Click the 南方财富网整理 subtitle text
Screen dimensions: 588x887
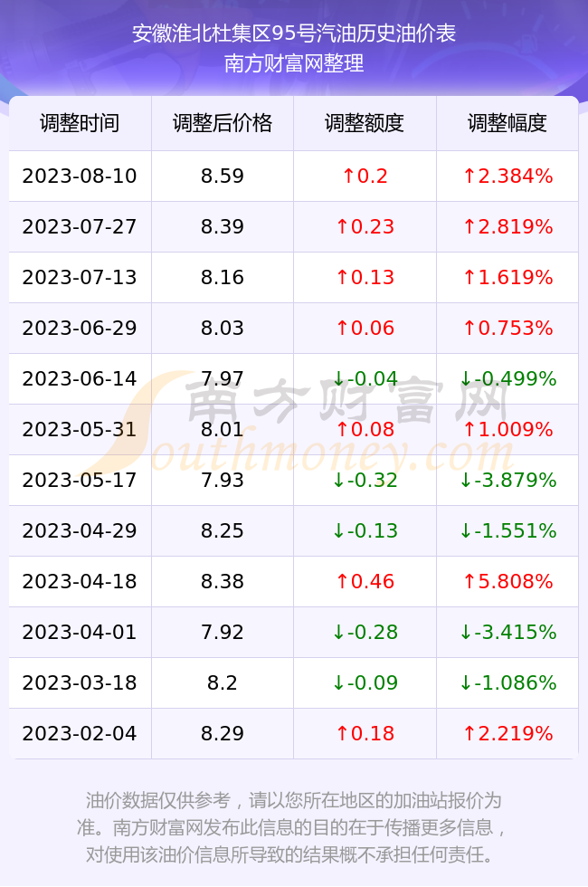pos(294,63)
